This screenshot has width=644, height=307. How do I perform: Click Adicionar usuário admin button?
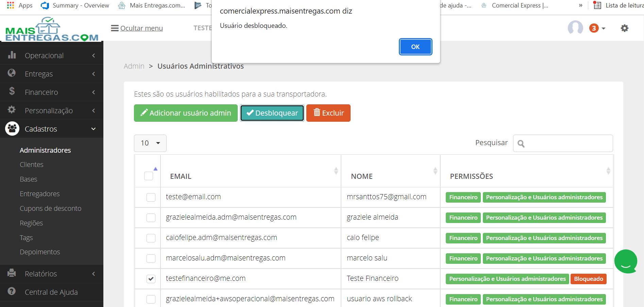(186, 113)
